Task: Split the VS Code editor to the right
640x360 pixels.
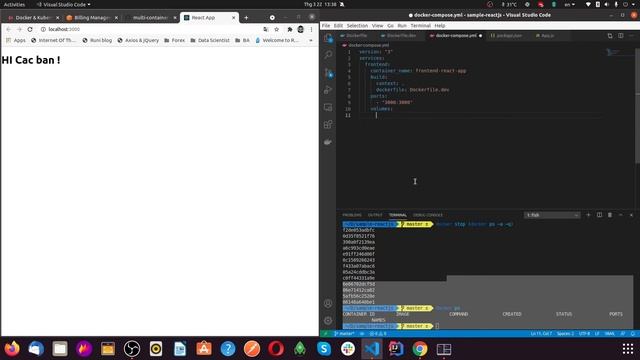Action: coord(620,36)
